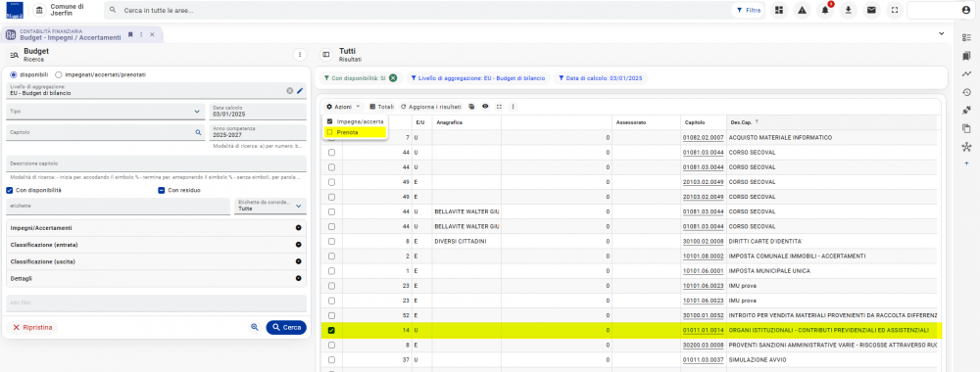Open the copy documents icon in right sidebar
This screenshot has height=372, width=980.
click(x=966, y=128)
